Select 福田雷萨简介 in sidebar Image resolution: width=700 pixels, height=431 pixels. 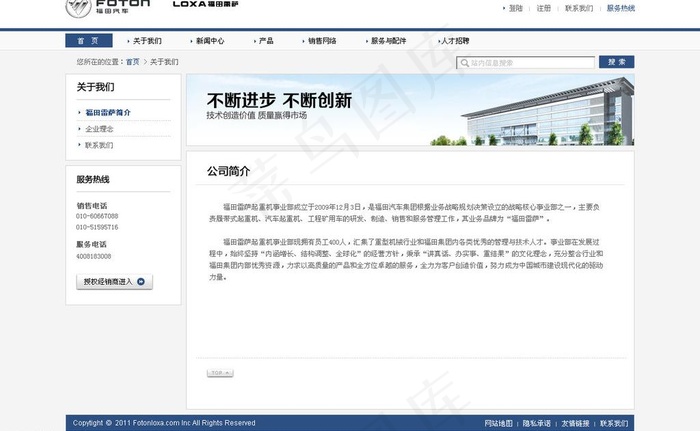108,113
